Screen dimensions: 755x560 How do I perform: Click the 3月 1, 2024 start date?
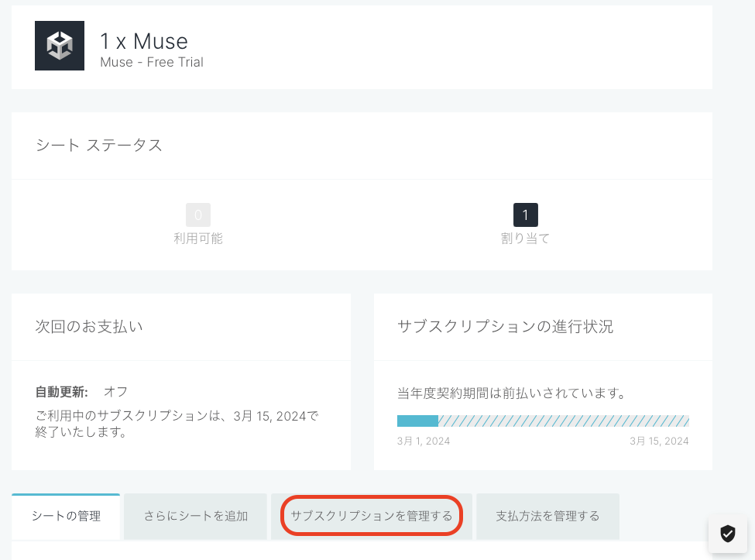tap(424, 441)
